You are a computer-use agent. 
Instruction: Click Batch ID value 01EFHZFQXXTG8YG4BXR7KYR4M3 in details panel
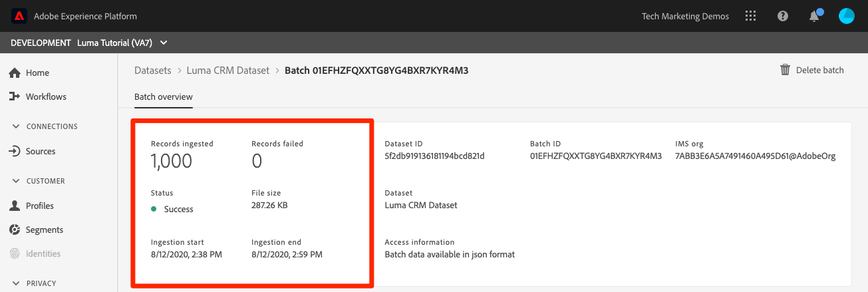pyautogui.click(x=596, y=156)
